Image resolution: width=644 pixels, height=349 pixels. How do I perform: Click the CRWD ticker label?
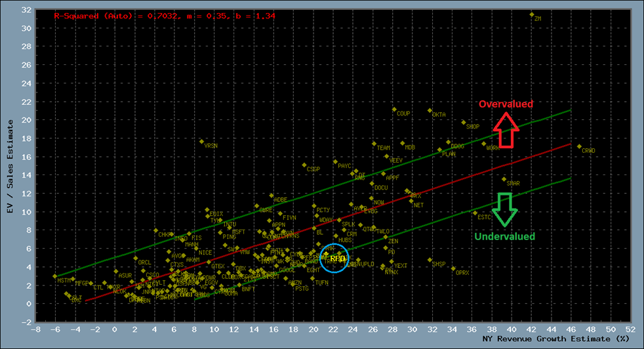pyautogui.click(x=588, y=151)
